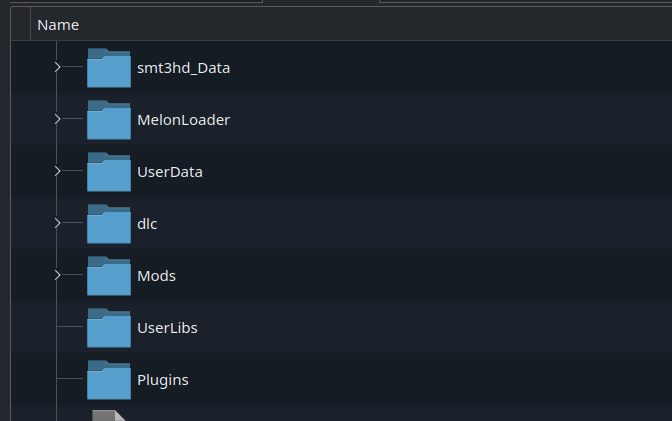The image size is (672, 421).
Task: Select the Mods folder name
Action: tap(156, 276)
